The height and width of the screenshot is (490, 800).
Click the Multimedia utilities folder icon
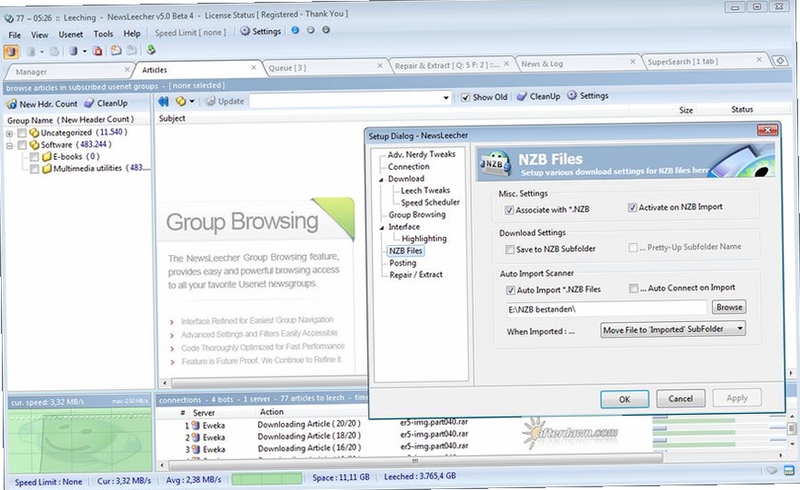point(47,168)
